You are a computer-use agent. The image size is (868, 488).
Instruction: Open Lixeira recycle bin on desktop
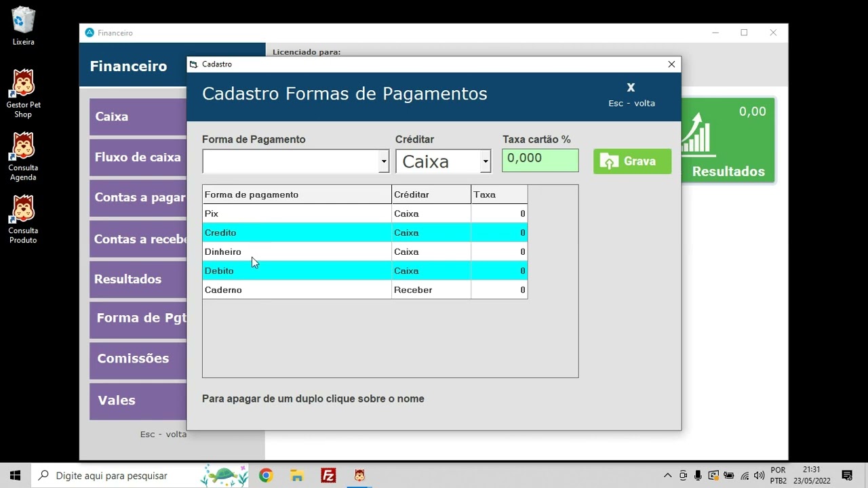coord(23,26)
